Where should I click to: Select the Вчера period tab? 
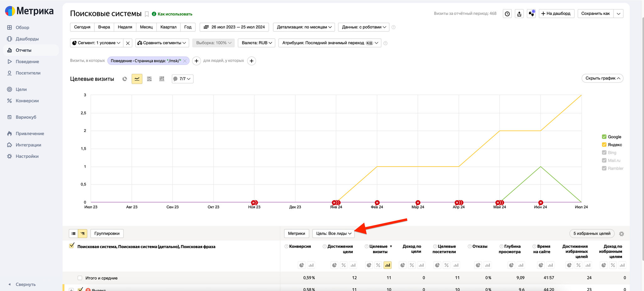pos(104,27)
